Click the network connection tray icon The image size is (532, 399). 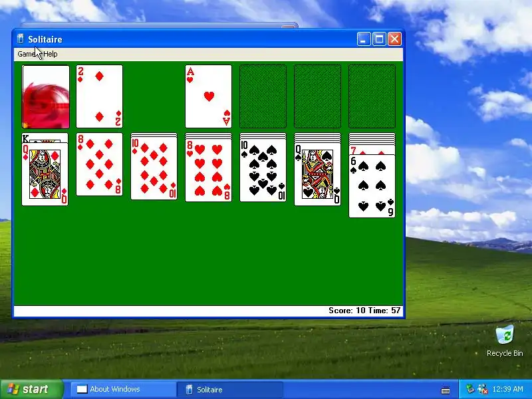pyautogui.click(x=470, y=389)
